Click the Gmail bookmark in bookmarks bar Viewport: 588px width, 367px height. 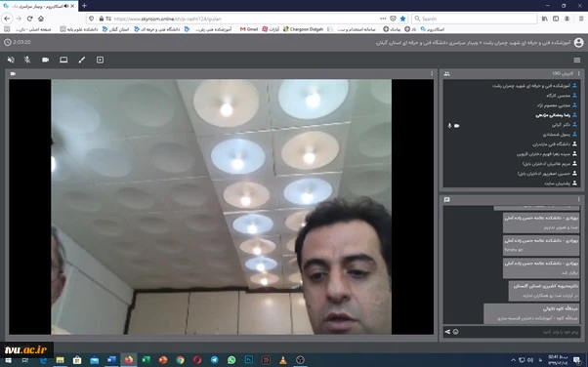tap(249, 29)
